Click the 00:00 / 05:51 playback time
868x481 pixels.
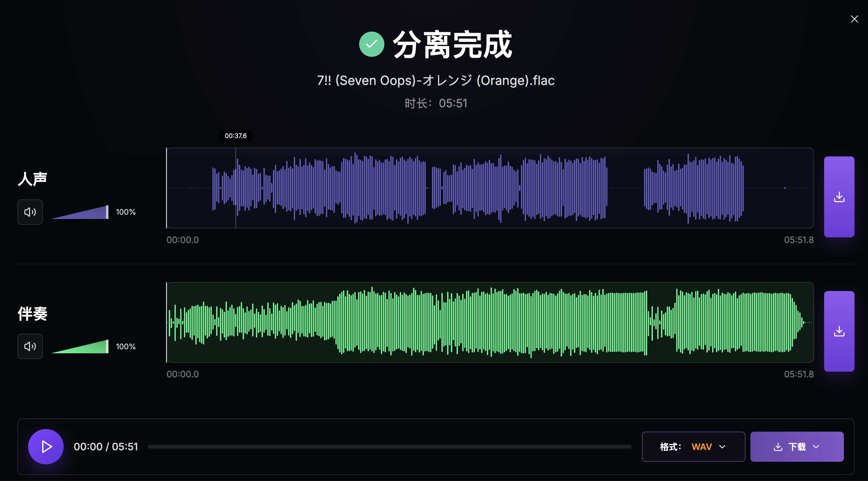coord(106,447)
